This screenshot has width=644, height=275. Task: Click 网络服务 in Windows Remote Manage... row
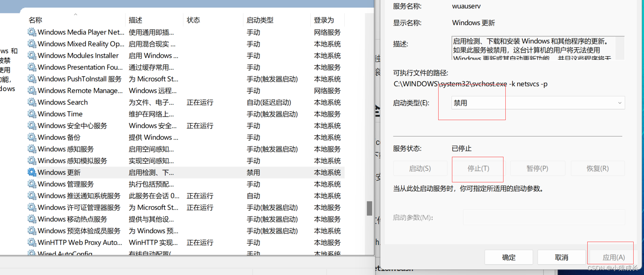(327, 90)
